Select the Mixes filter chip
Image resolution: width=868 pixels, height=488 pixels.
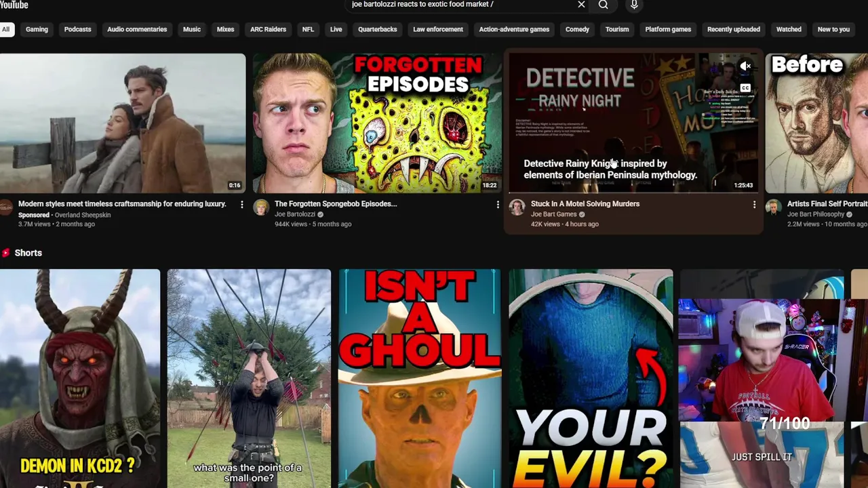[x=225, y=29]
